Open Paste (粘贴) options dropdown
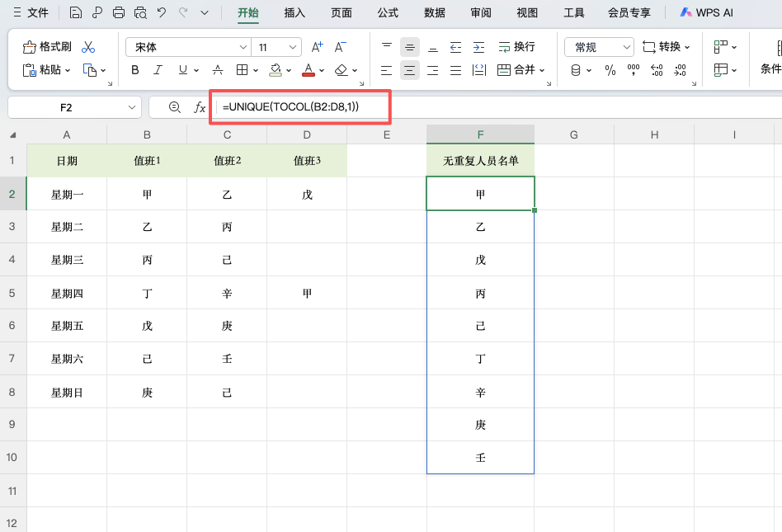This screenshot has width=782, height=532. coord(68,70)
